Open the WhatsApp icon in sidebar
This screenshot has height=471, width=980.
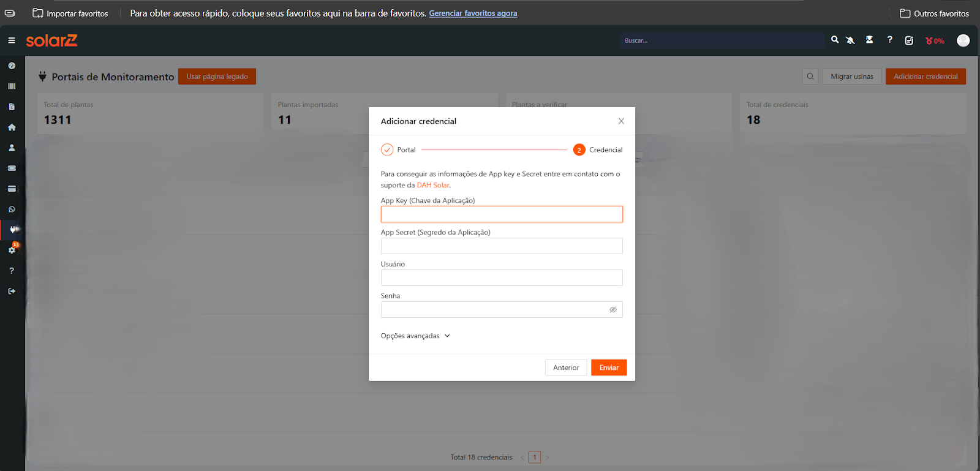12,209
